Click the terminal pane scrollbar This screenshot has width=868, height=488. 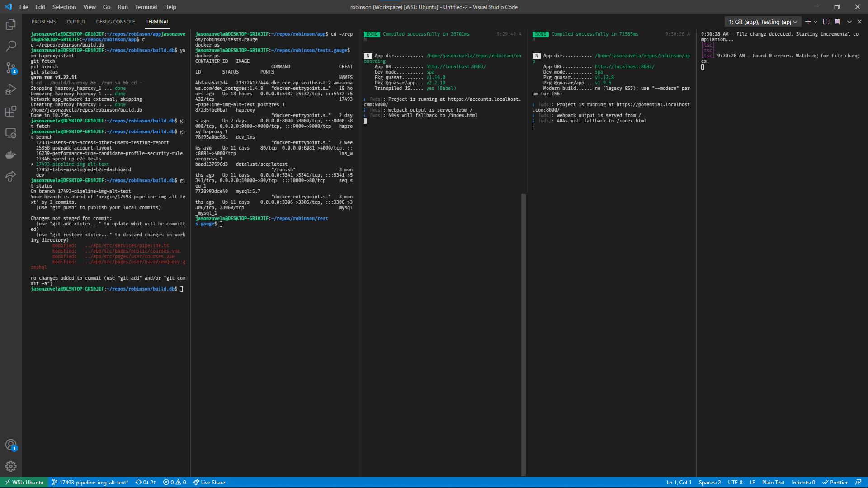(524, 334)
